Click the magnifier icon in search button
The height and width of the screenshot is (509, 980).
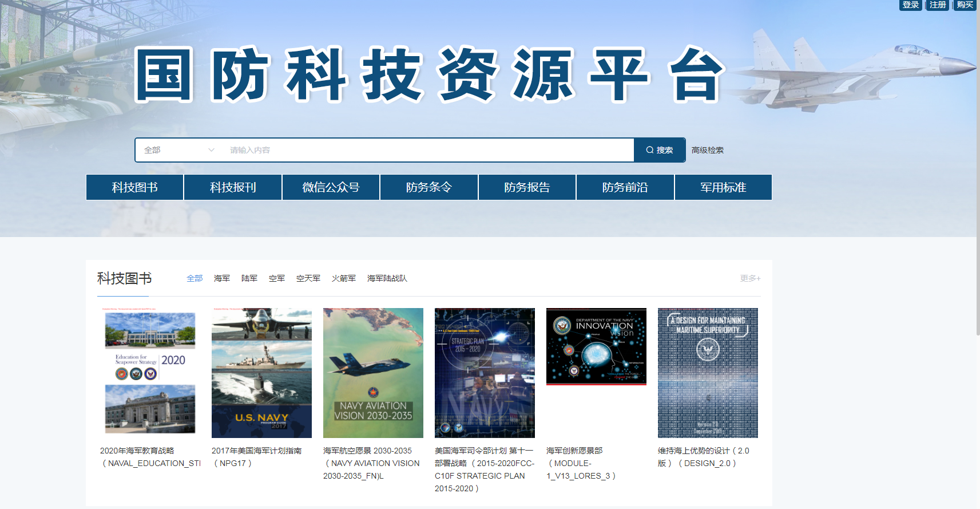point(650,150)
